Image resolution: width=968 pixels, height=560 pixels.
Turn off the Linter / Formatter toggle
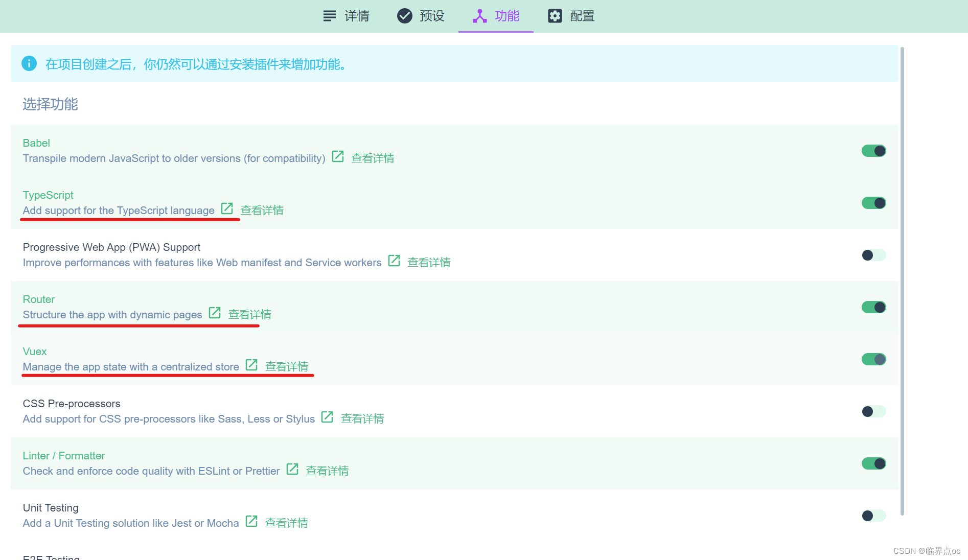874,463
